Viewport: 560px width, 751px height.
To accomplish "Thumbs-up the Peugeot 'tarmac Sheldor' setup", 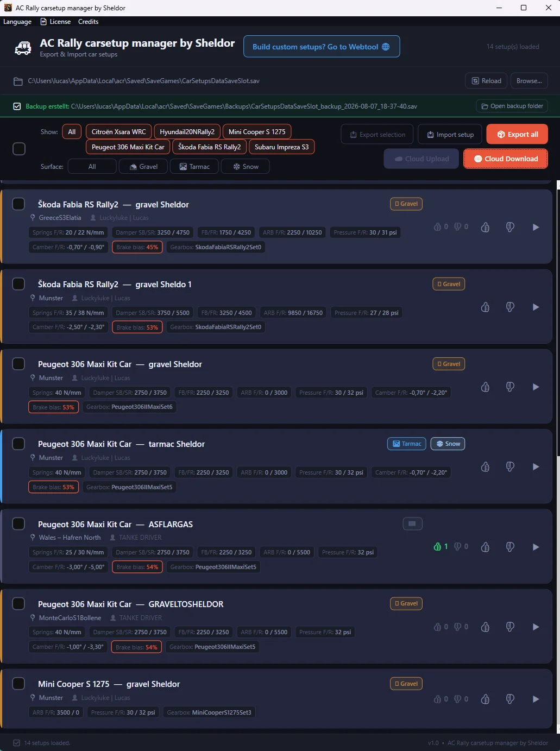I will pos(485,466).
